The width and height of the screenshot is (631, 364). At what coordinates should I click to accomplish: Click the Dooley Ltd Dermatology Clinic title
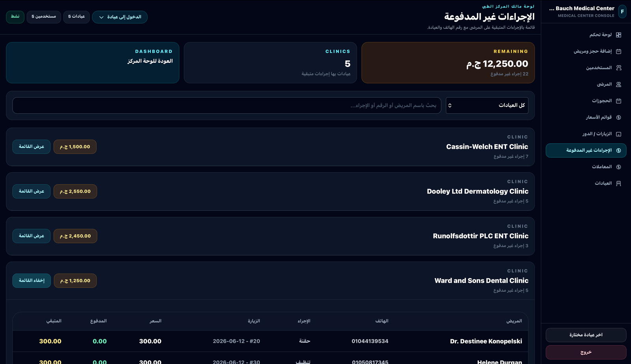click(478, 191)
